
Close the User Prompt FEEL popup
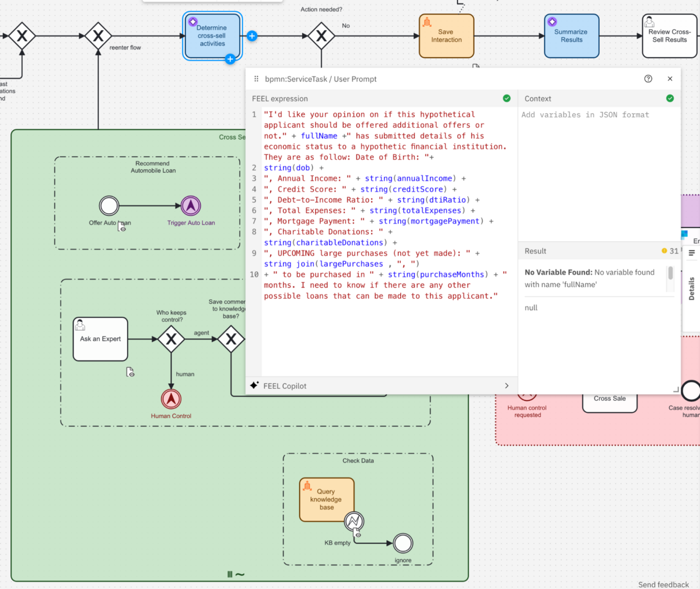click(670, 79)
